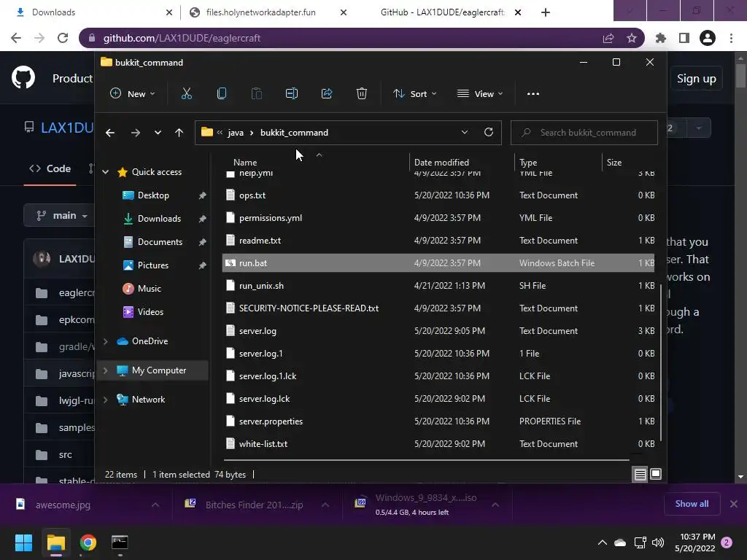Click the file list vertical scrollbar
747x560 pixels.
pos(661,362)
